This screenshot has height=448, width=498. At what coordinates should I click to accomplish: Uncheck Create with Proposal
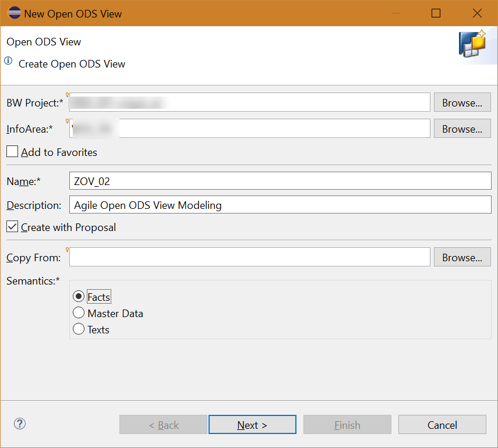[12, 227]
